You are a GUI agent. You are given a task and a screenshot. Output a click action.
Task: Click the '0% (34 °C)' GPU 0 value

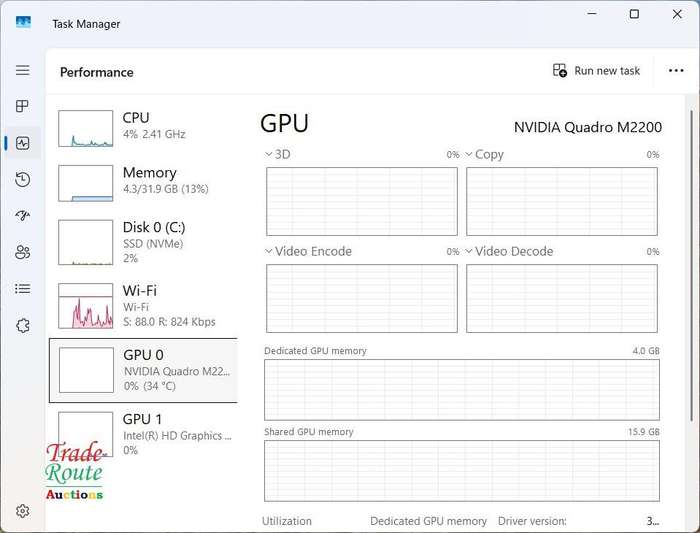point(150,386)
